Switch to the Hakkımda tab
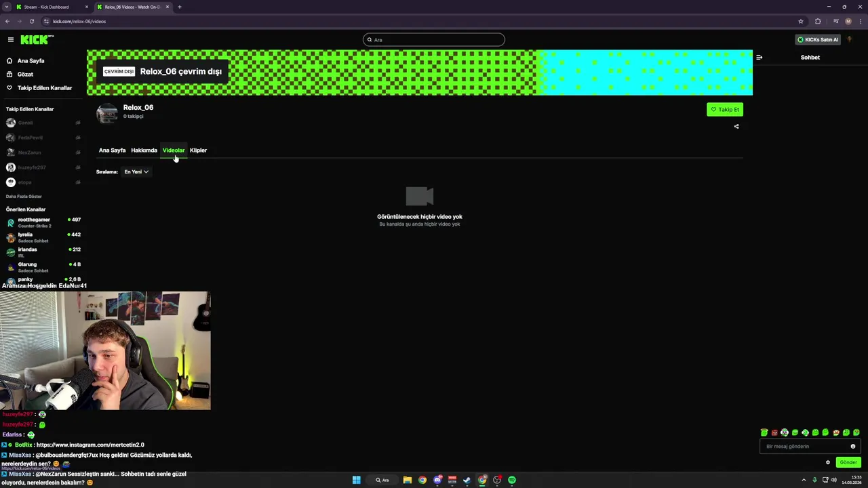The height and width of the screenshot is (488, 868). [x=144, y=150]
